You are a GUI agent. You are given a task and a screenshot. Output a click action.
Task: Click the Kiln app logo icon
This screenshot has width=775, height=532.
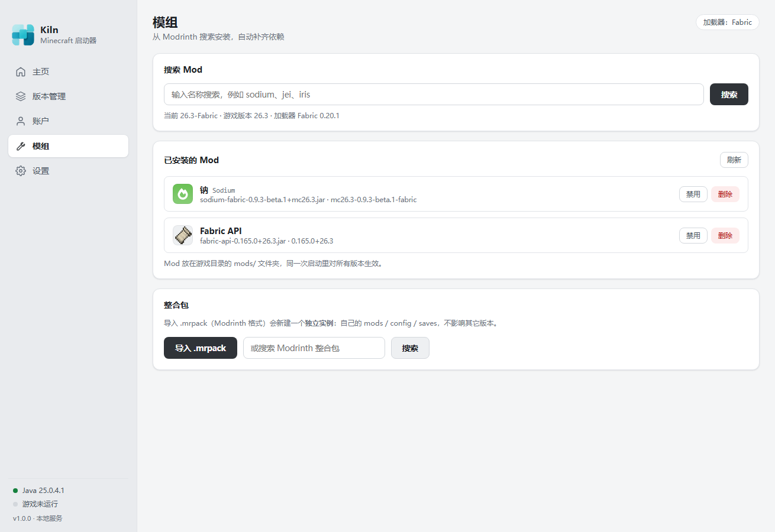(x=23, y=35)
